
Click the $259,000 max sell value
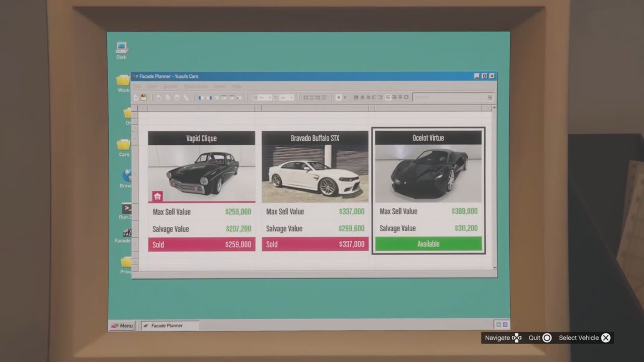point(238,212)
